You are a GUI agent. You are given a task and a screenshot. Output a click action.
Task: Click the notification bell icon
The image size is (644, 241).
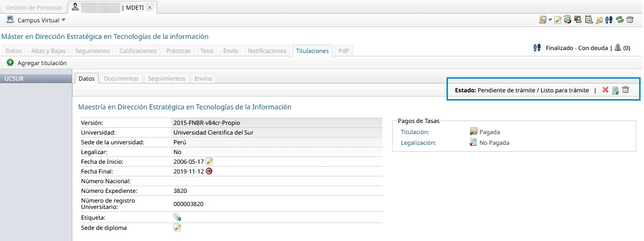tap(617, 48)
